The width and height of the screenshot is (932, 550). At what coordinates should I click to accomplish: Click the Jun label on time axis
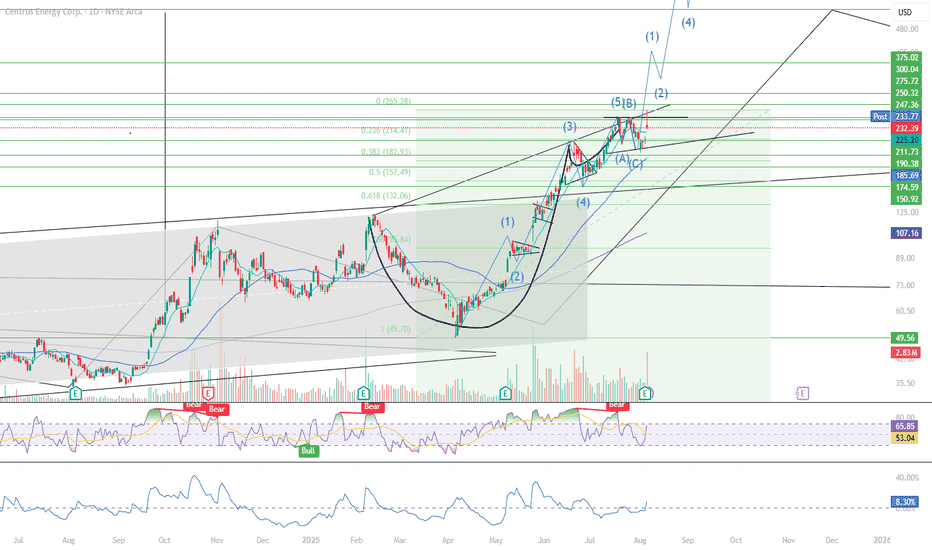(544, 540)
